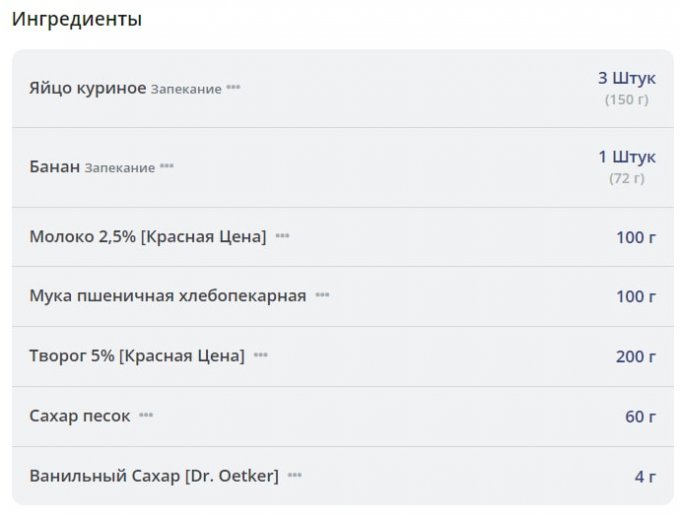Image resolution: width=680 pixels, height=515 pixels.
Task: Select Молоко 2,5% [Красная Цена] ingredient
Action: tap(148, 236)
